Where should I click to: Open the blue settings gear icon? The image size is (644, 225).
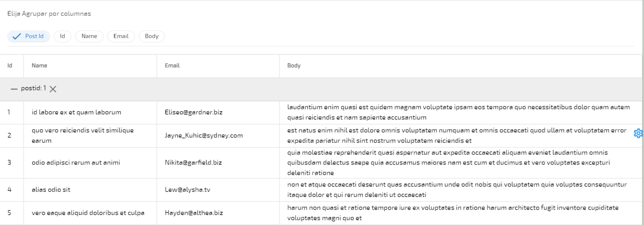pos(638,134)
